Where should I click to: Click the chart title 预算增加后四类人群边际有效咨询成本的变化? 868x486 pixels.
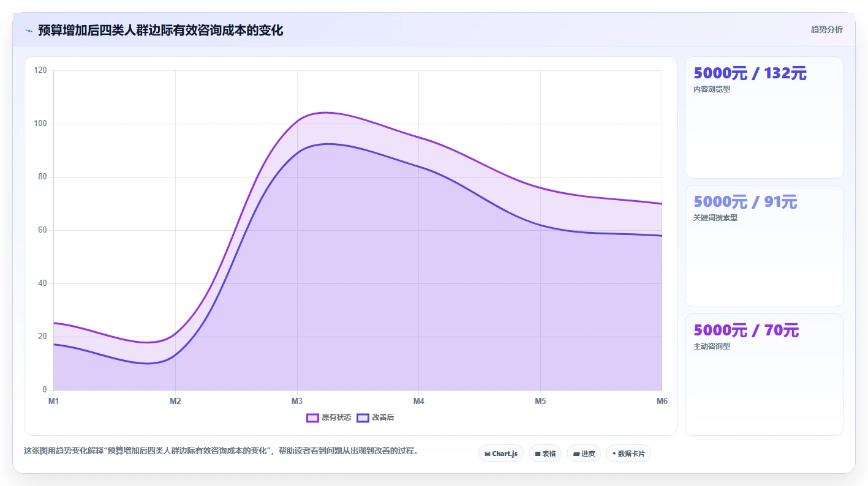click(x=160, y=30)
